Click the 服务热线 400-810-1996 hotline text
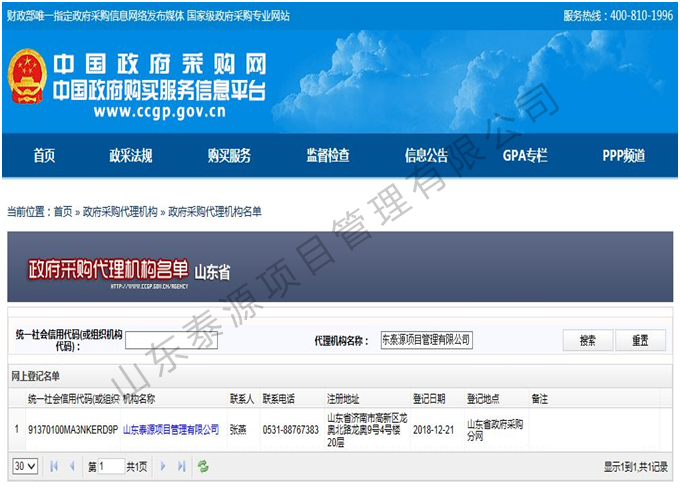Viewport: 680px width, 490px height. coord(618,16)
